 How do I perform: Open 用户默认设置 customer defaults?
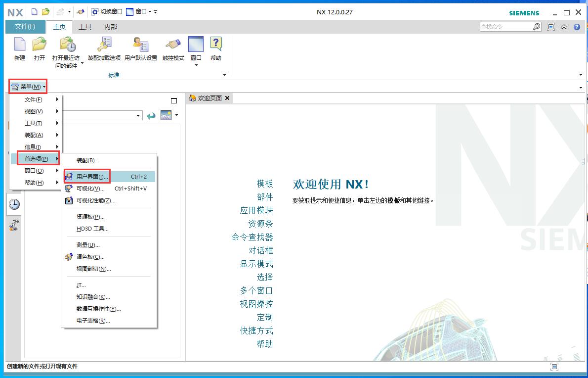140,45
